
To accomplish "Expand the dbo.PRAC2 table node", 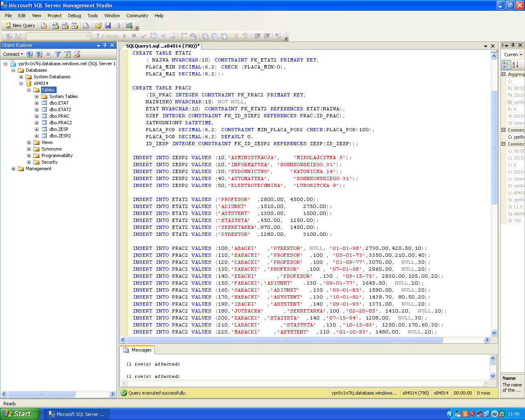I will [x=37, y=123].
